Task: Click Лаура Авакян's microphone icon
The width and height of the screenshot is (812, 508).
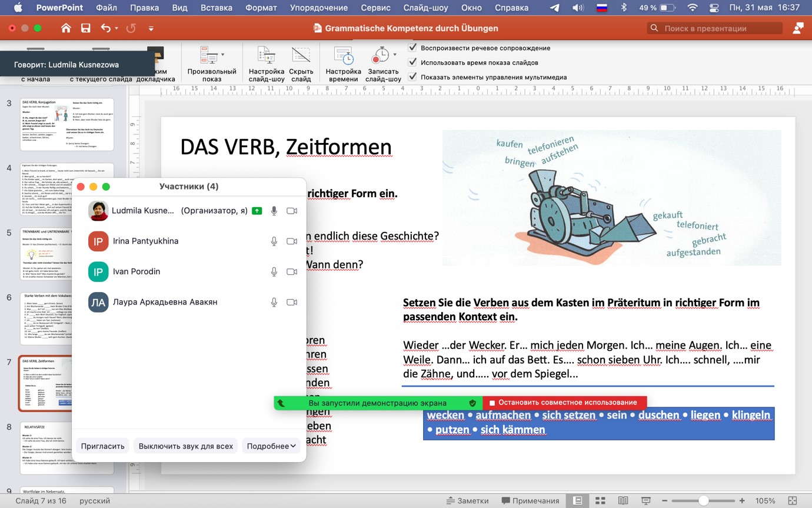Action: (274, 303)
